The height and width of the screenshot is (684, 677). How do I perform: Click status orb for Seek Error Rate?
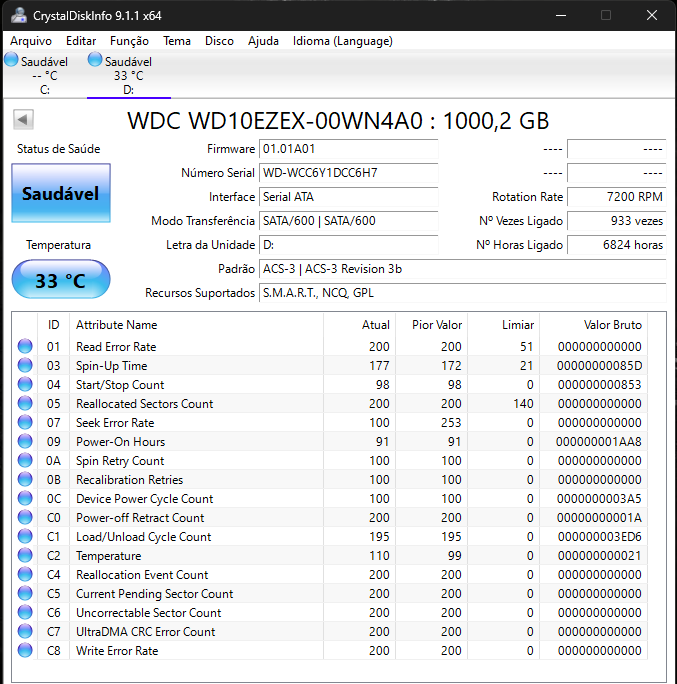pos(25,422)
